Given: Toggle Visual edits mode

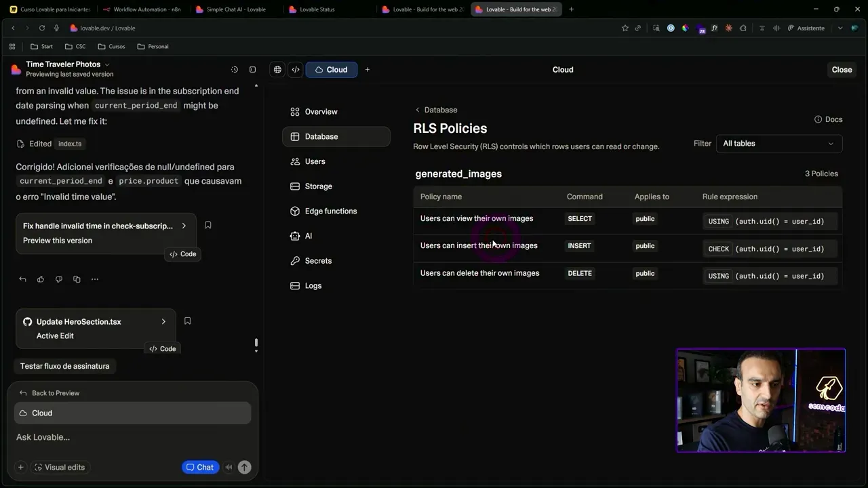Looking at the screenshot, I should click(x=60, y=467).
